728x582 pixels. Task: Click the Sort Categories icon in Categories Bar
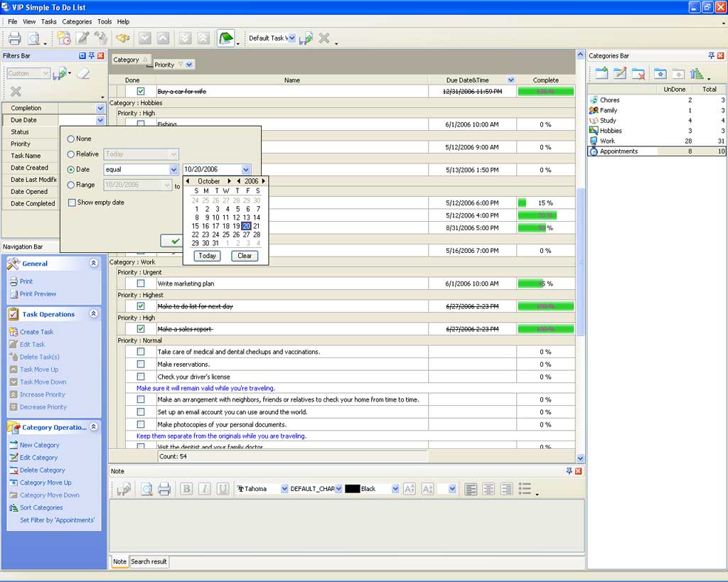click(696, 73)
